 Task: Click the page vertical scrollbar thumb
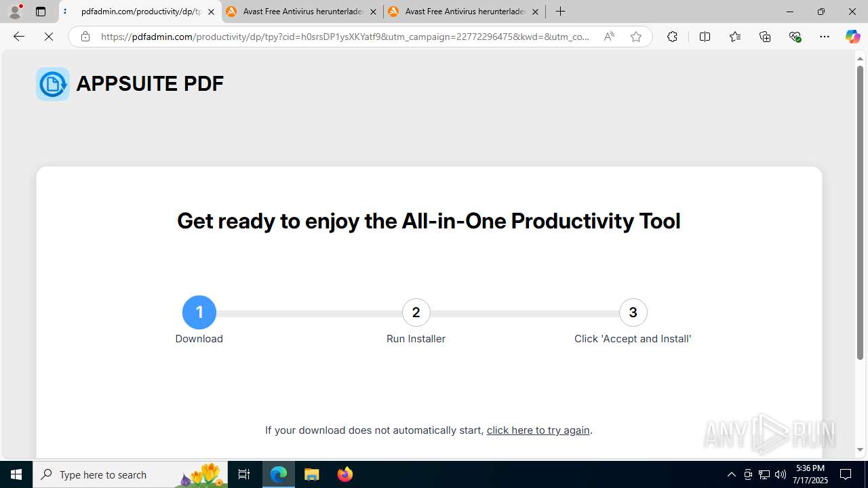860,213
